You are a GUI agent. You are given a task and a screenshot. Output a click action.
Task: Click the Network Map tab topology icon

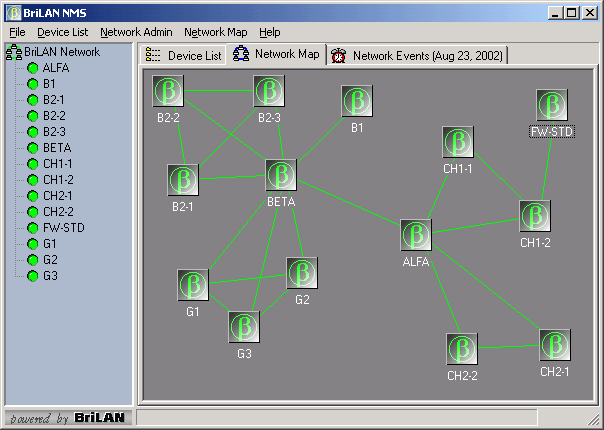tap(241, 54)
